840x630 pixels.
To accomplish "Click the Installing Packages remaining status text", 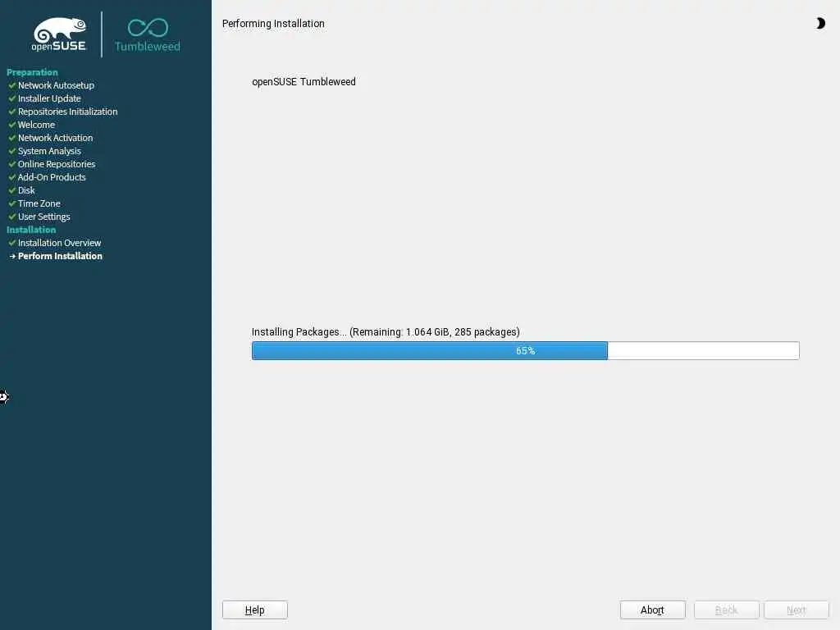I will coord(386,331).
